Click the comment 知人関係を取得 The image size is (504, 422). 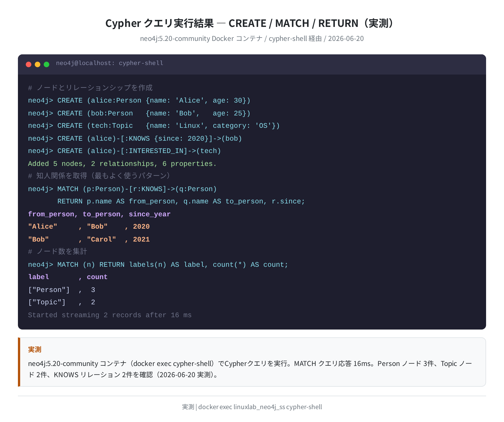tap(99, 176)
